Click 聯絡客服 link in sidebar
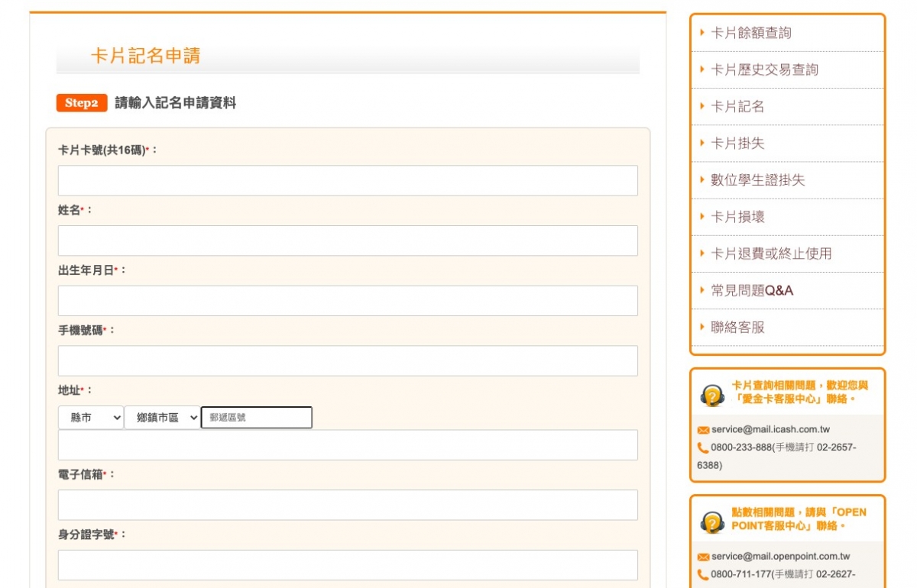 tap(737, 328)
